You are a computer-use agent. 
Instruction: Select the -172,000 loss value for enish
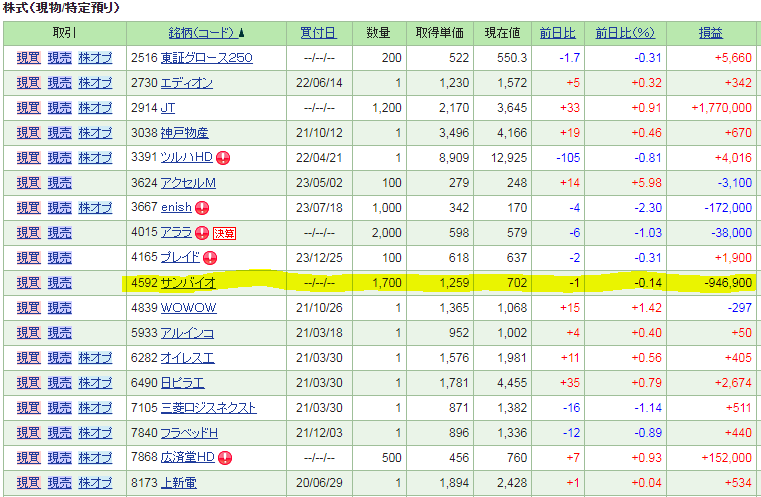coord(728,208)
